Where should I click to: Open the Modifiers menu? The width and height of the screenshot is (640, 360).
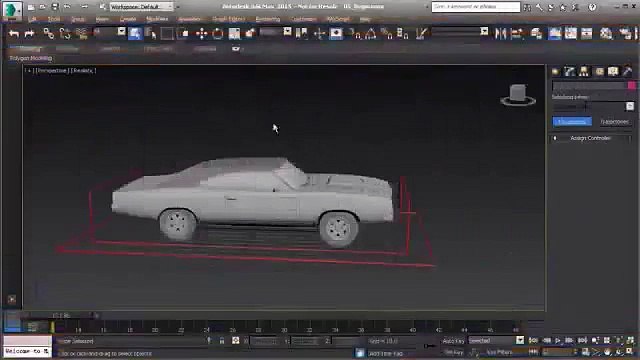click(157, 19)
